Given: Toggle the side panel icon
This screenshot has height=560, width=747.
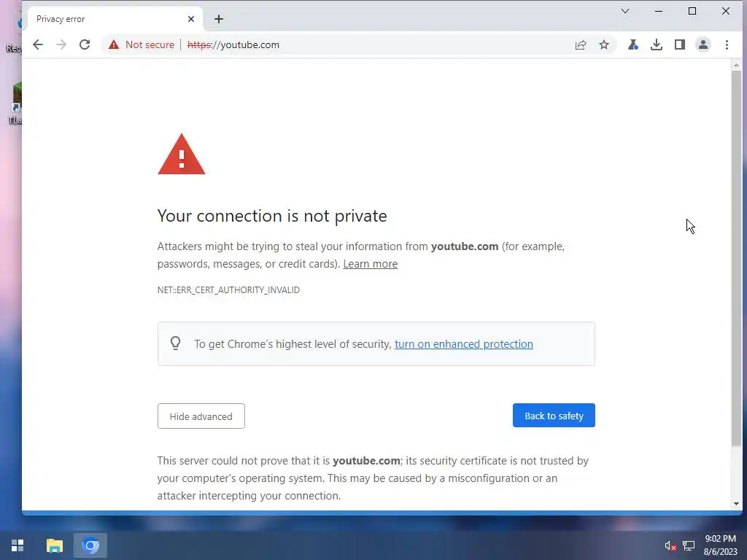Looking at the screenshot, I should click(x=680, y=44).
